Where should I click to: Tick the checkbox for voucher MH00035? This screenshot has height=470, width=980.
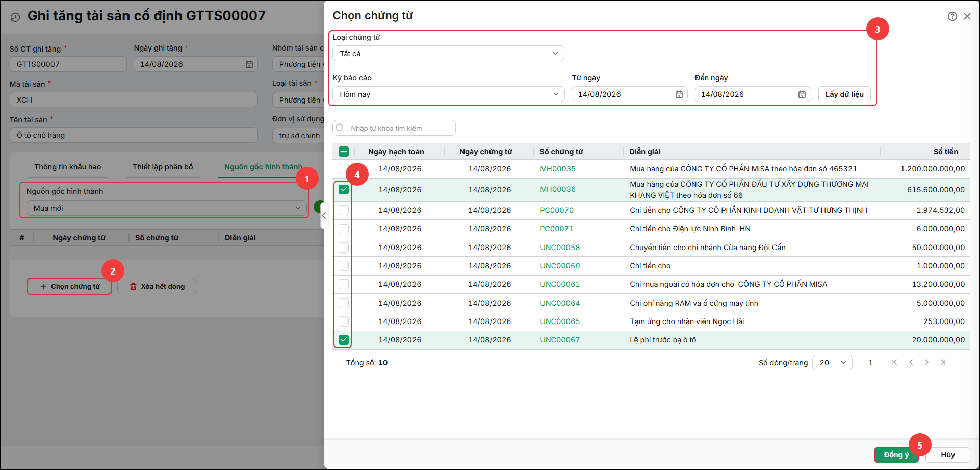344,169
